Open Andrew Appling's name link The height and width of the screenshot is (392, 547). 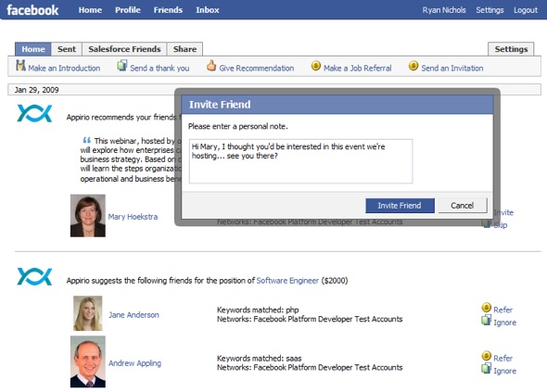[135, 363]
